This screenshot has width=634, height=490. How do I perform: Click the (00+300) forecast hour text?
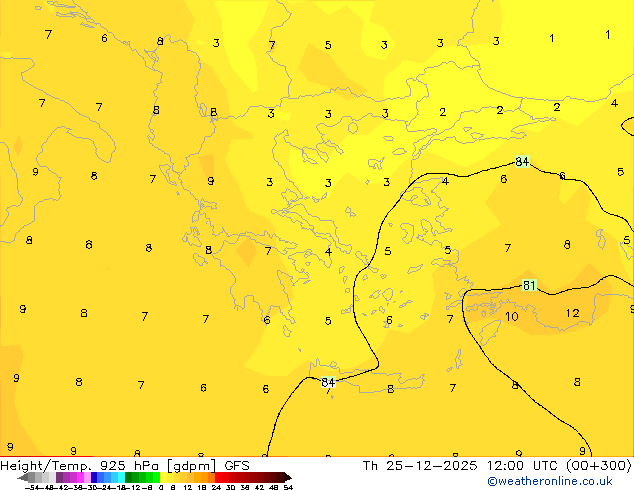point(598,466)
